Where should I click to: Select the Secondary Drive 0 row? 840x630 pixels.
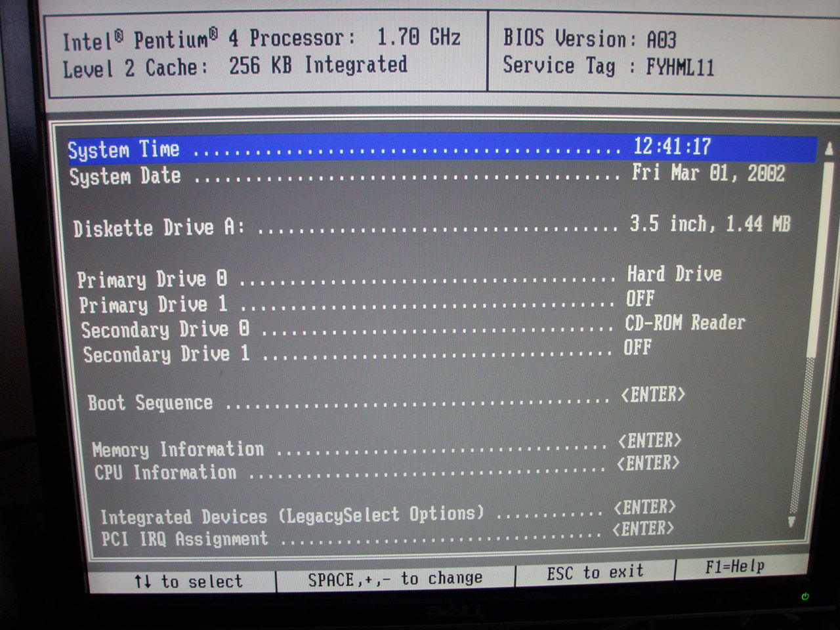click(x=413, y=325)
